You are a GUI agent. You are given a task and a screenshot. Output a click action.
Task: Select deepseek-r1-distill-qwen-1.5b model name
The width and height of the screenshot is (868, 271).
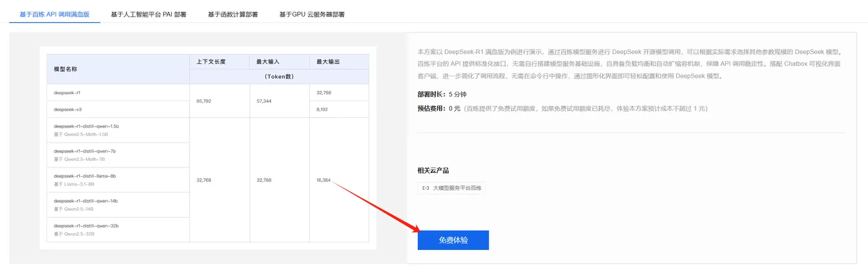pyautogui.click(x=86, y=126)
